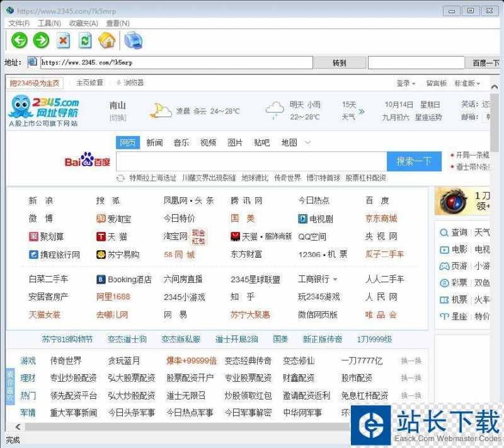This screenshot has height=448, width=504.
Task: Print the page using the printer icon
Action: (134, 40)
